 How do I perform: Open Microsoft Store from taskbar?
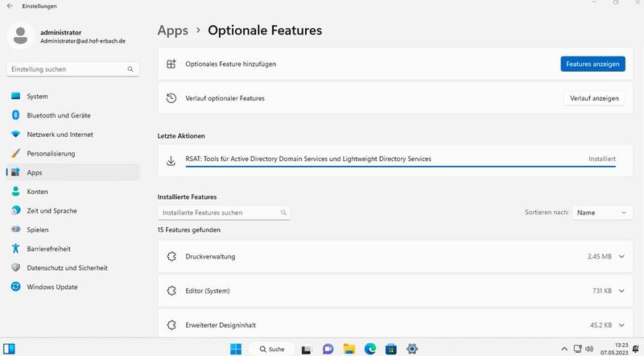pos(391,349)
